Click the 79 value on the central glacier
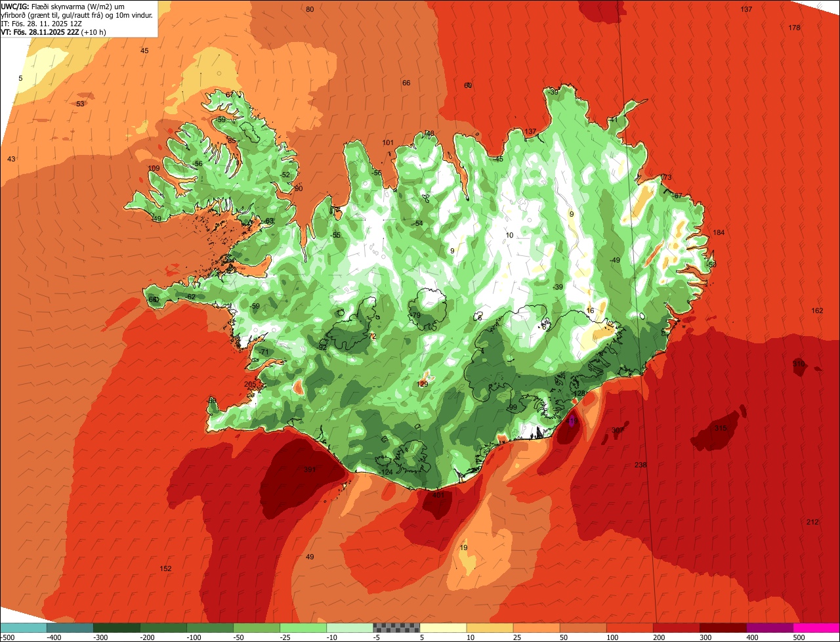Screen dimensions: 840x642 416,316
